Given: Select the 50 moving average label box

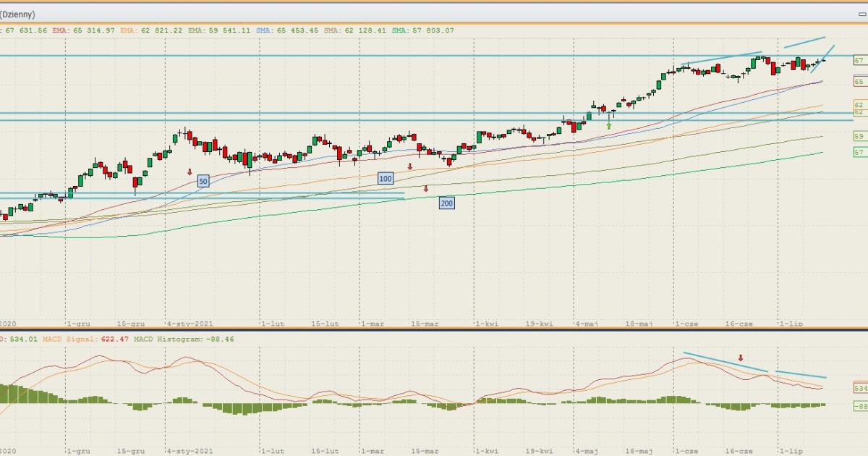Looking at the screenshot, I should [203, 181].
